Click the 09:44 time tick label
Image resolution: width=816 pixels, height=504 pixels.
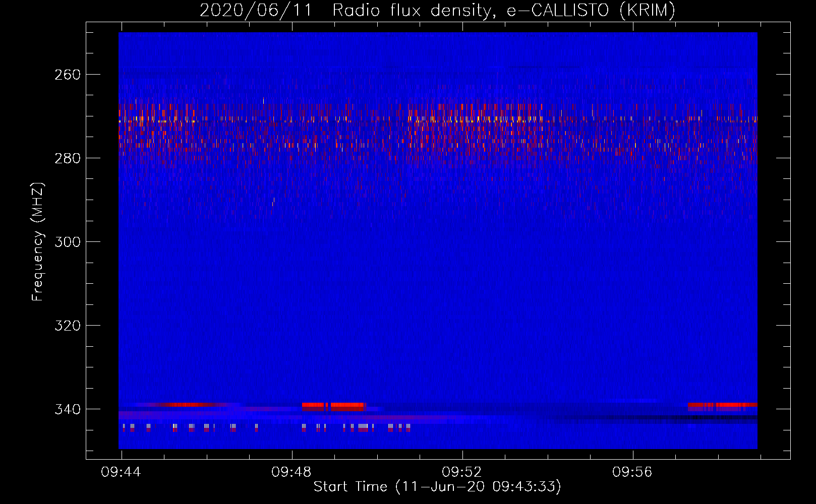pos(121,472)
